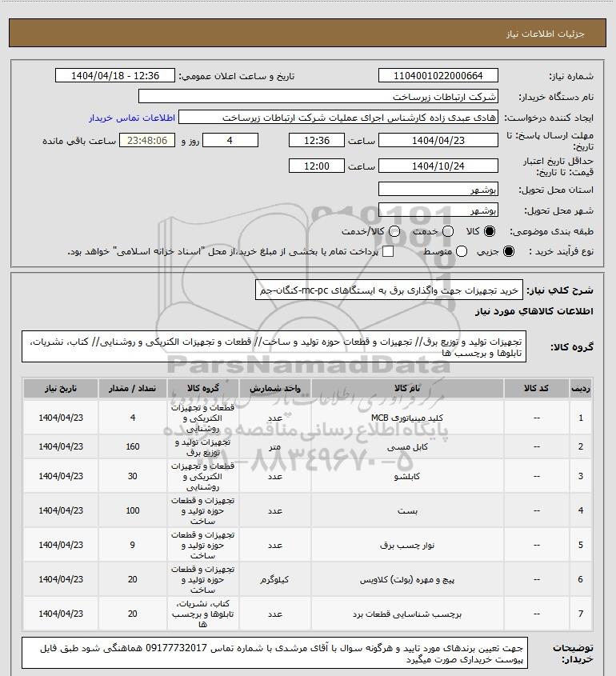Click the buyer name field شرکت ارتباطات زیرساخت
616x676 pixels.
pyautogui.click(x=318, y=96)
